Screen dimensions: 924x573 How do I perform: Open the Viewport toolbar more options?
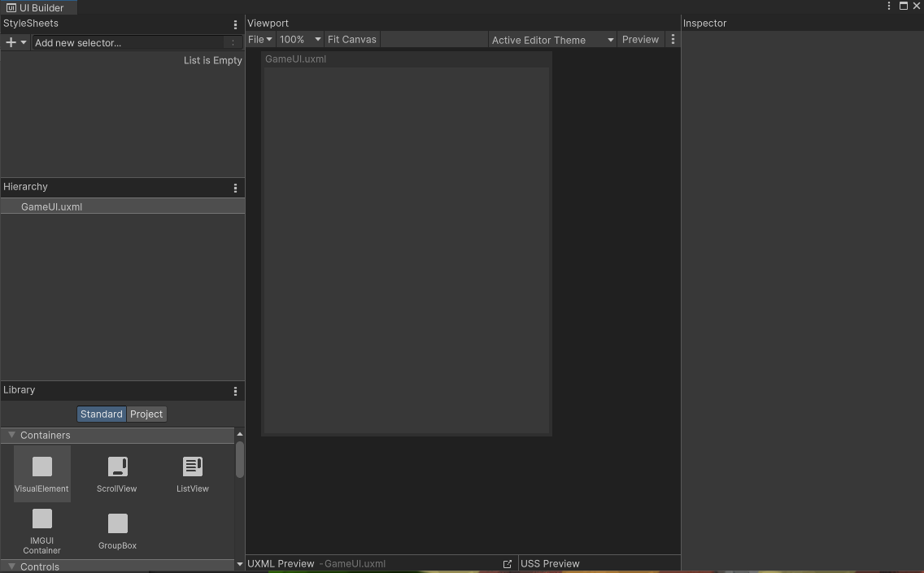click(673, 39)
